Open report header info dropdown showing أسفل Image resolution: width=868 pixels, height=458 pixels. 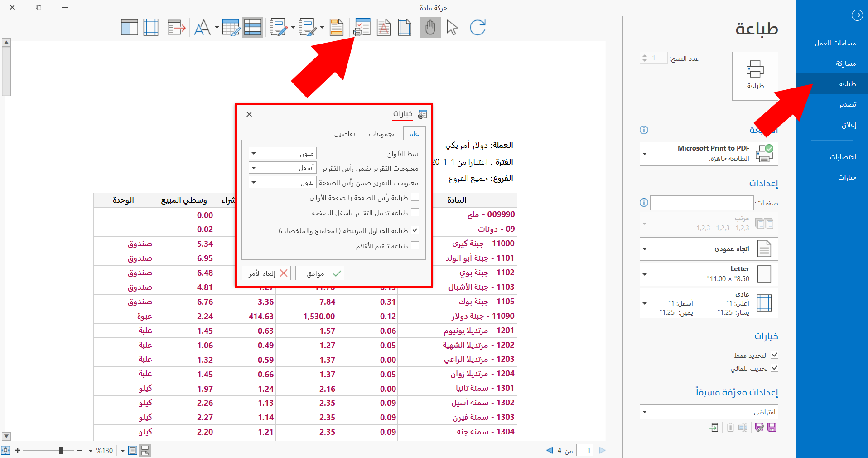point(283,168)
